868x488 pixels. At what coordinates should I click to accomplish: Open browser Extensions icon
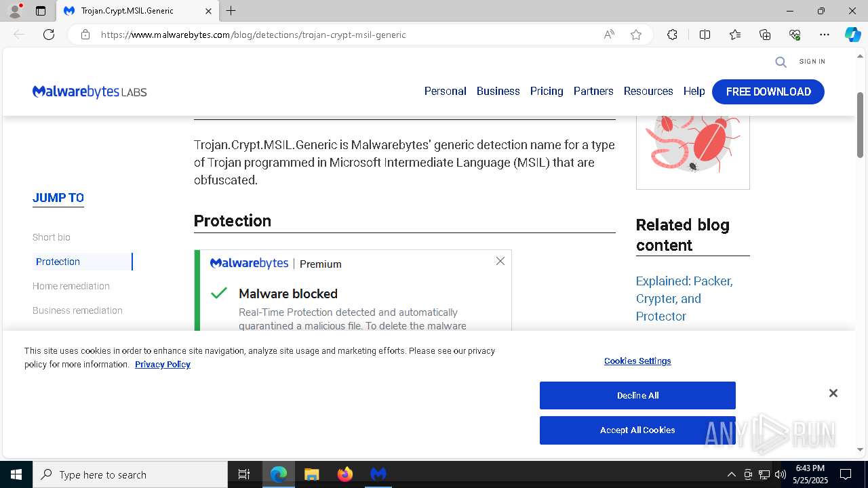[x=672, y=35]
